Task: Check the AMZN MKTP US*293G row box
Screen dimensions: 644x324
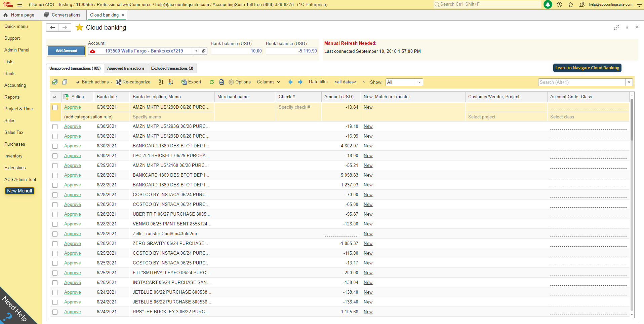Action: tap(55, 127)
